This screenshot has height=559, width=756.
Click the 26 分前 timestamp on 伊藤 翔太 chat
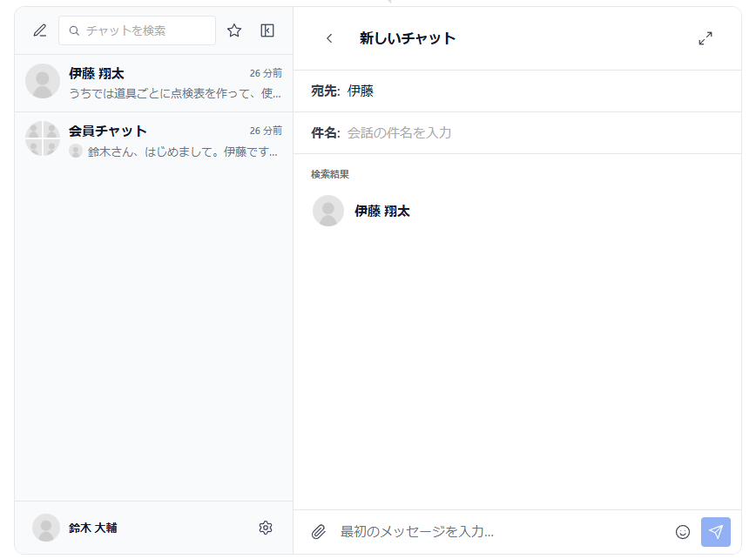pyautogui.click(x=266, y=73)
